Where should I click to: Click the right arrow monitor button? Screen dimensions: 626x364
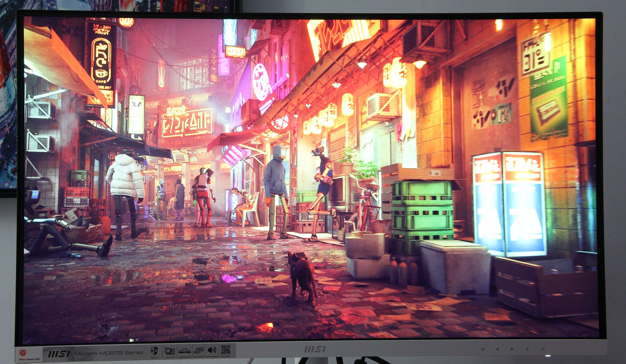tap(512, 349)
